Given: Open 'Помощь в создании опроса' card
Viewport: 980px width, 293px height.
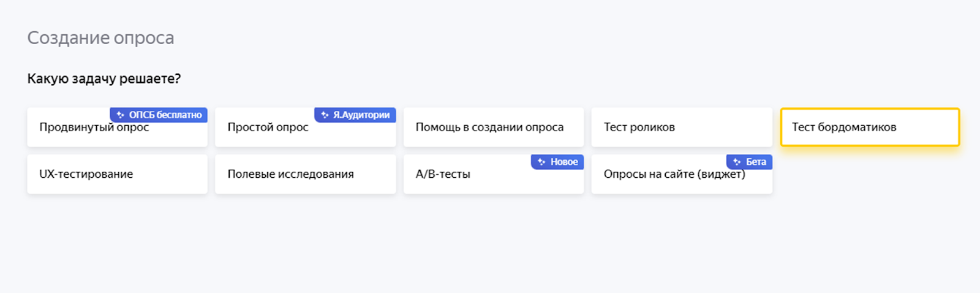Looking at the screenshot, I should pos(489,127).
